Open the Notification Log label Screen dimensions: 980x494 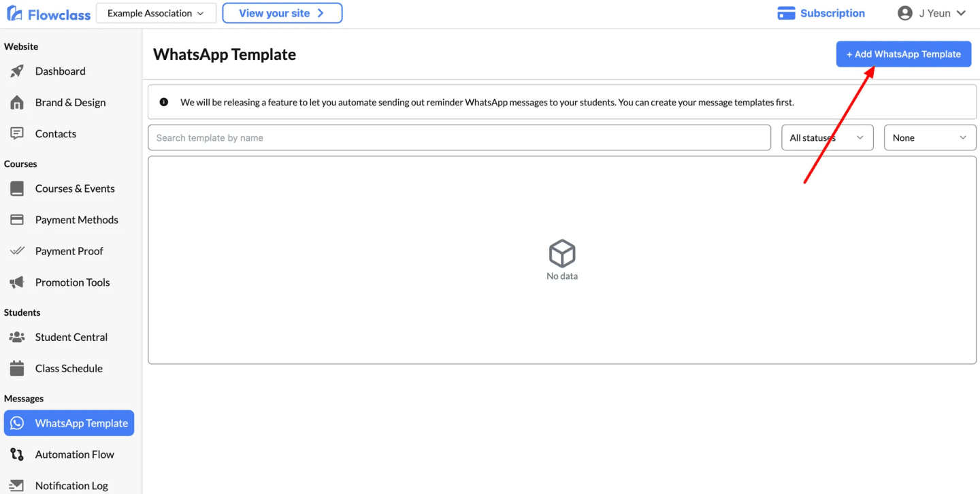tap(71, 486)
